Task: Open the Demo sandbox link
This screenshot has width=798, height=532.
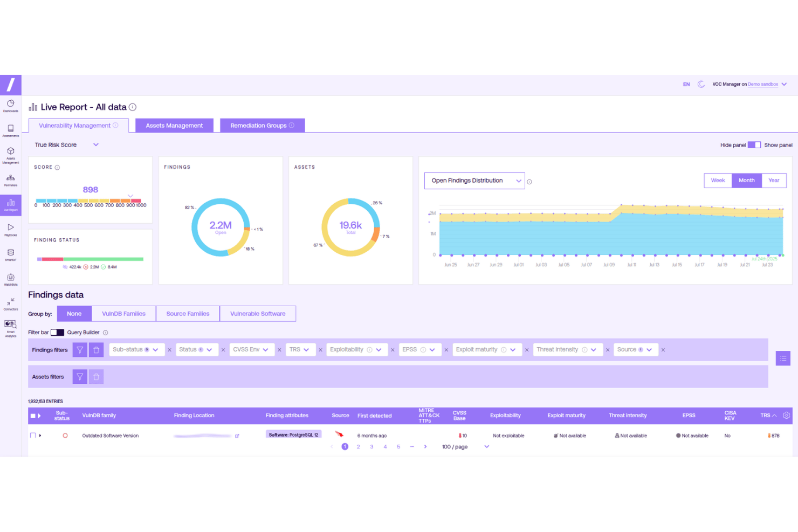Action: coord(763,84)
